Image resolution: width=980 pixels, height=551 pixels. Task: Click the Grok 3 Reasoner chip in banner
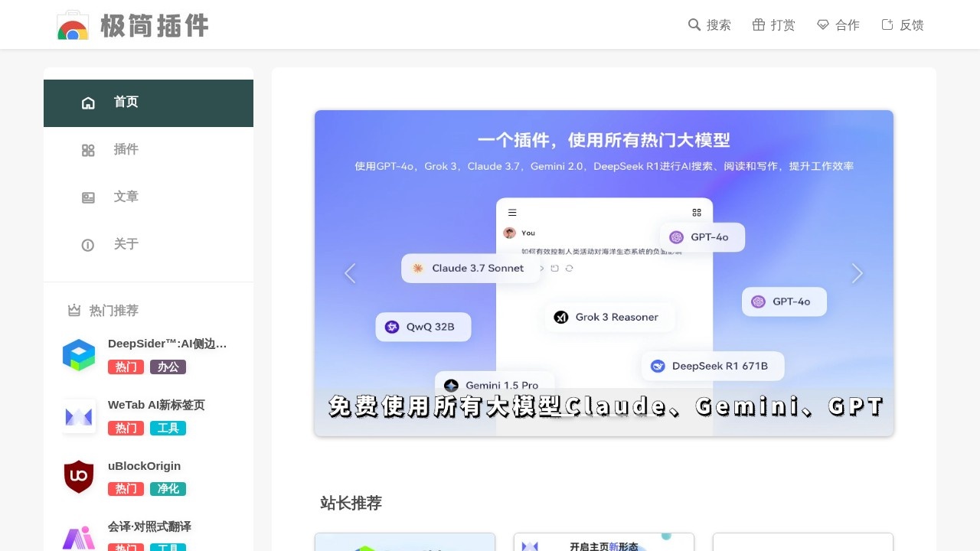609,317
